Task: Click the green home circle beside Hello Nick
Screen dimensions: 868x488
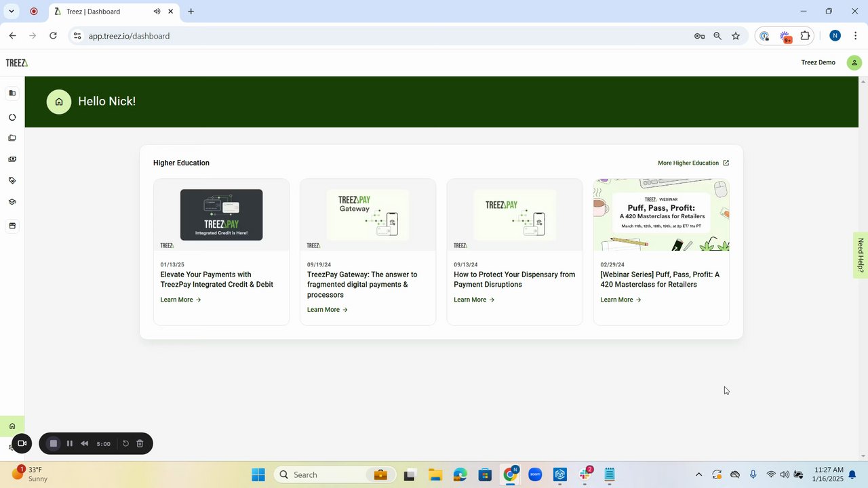Action: [59, 102]
